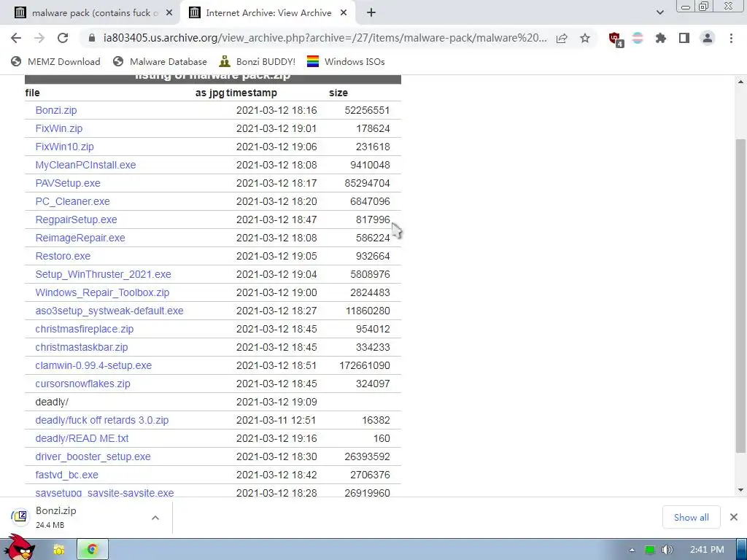This screenshot has height=560, width=747.
Task: Select the size value 52256551
Action: pyautogui.click(x=367, y=111)
